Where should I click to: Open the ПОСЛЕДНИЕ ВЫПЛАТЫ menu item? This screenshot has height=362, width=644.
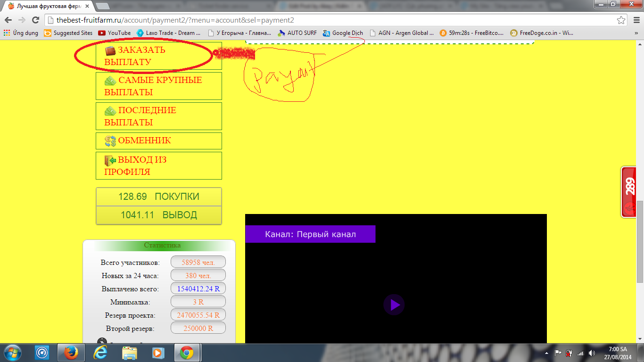(x=159, y=116)
